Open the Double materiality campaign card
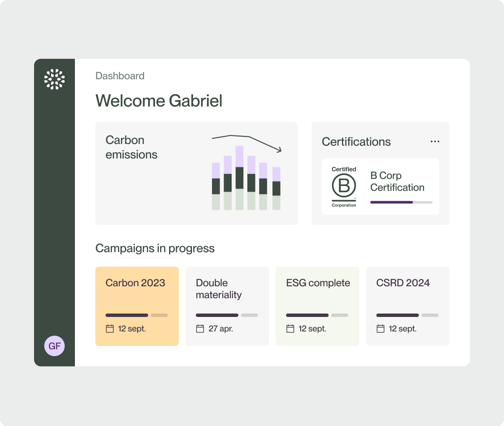Image resolution: width=504 pixels, height=426 pixels. (227, 306)
